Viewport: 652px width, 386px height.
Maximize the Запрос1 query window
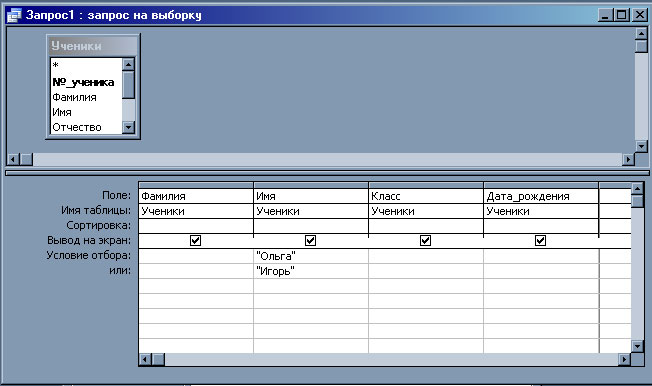point(622,15)
